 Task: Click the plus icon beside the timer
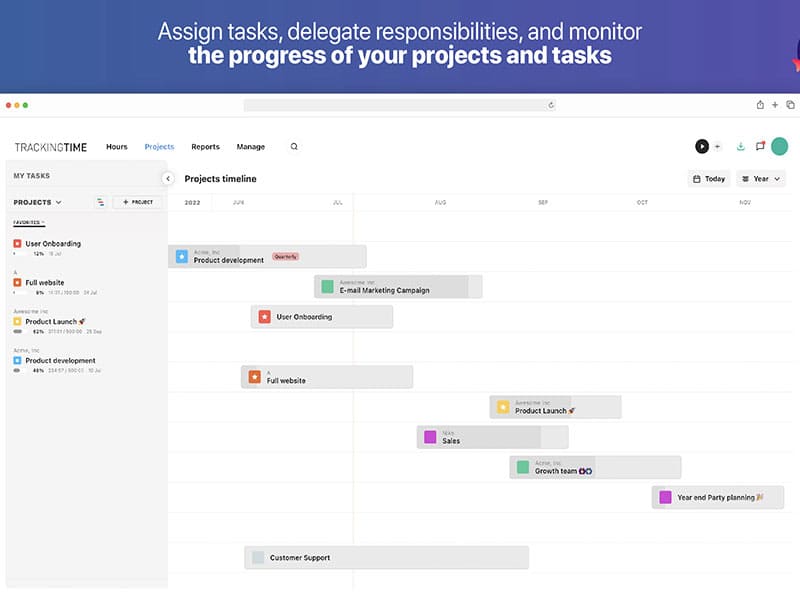pyautogui.click(x=717, y=146)
